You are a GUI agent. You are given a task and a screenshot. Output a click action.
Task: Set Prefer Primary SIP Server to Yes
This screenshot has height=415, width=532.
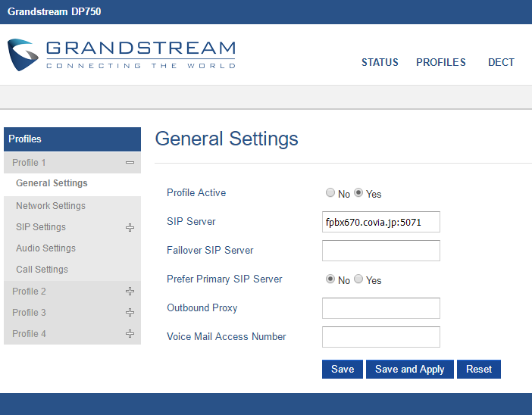[x=358, y=279]
